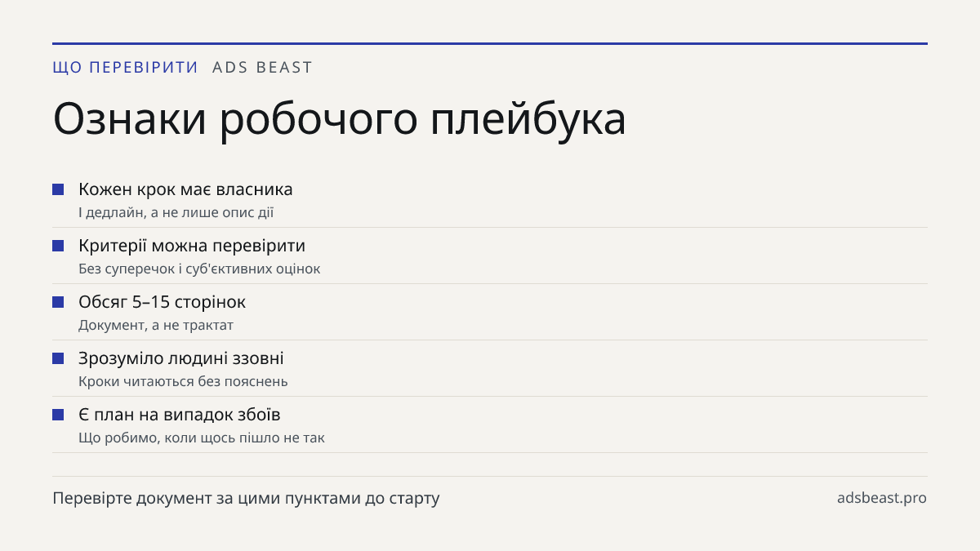Click the blue bullet beside 'Критерії можна перевірити'

click(x=58, y=246)
